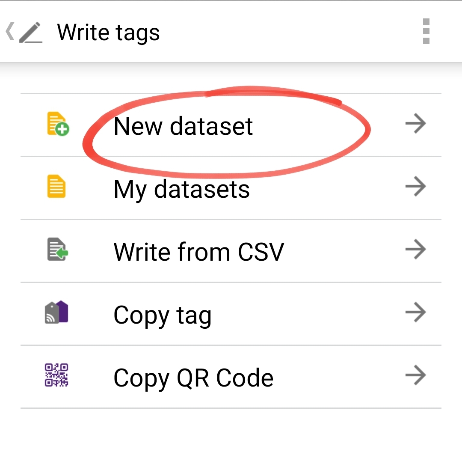The height and width of the screenshot is (476, 462).
Task: Open My datasets via its arrow
Action: tap(416, 186)
